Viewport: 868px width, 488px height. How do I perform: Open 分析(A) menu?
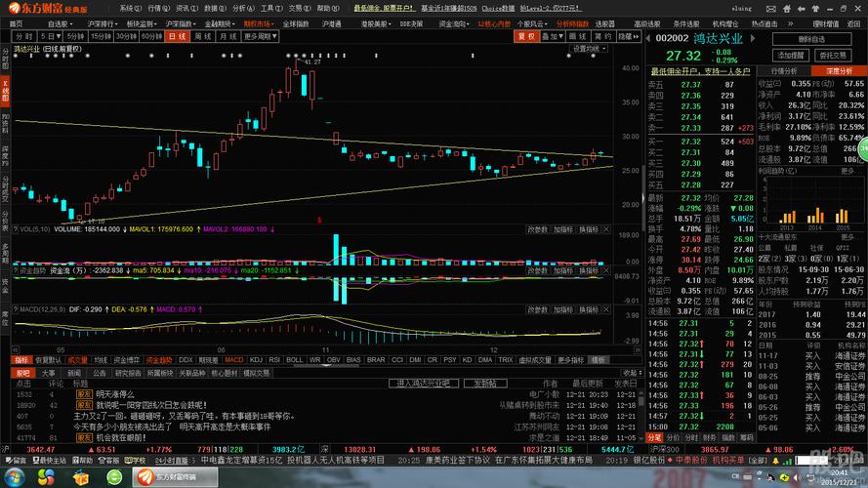[x=243, y=9]
